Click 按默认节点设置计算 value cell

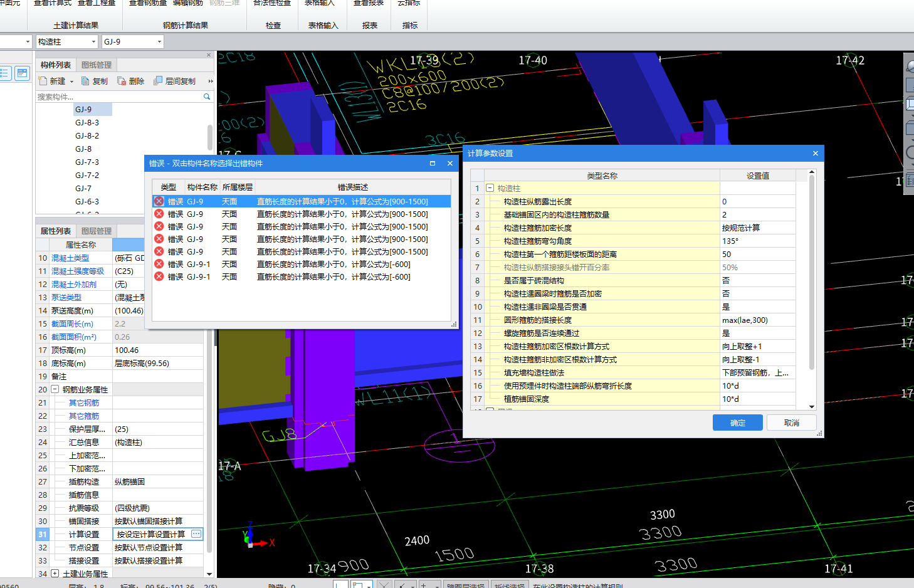point(158,547)
